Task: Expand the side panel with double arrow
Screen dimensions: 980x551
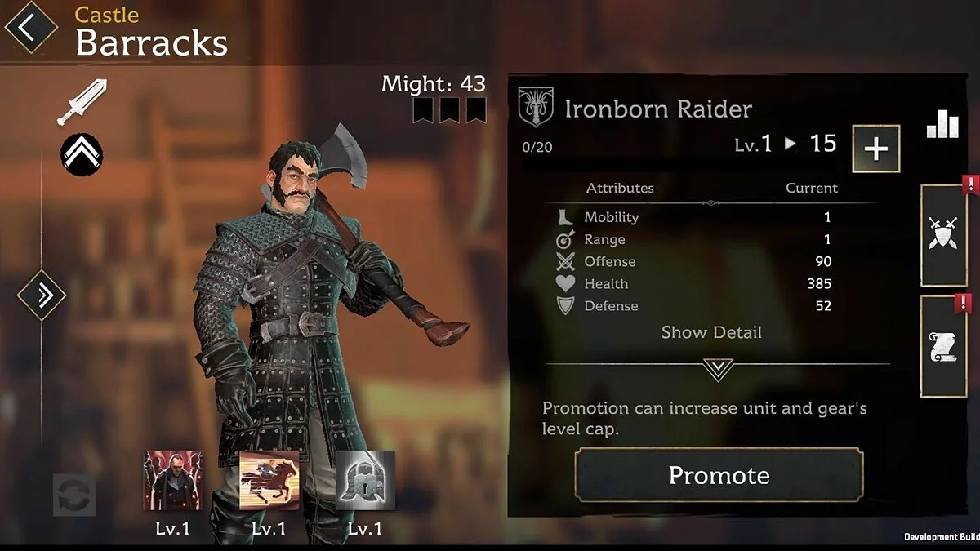Action: pyautogui.click(x=41, y=295)
